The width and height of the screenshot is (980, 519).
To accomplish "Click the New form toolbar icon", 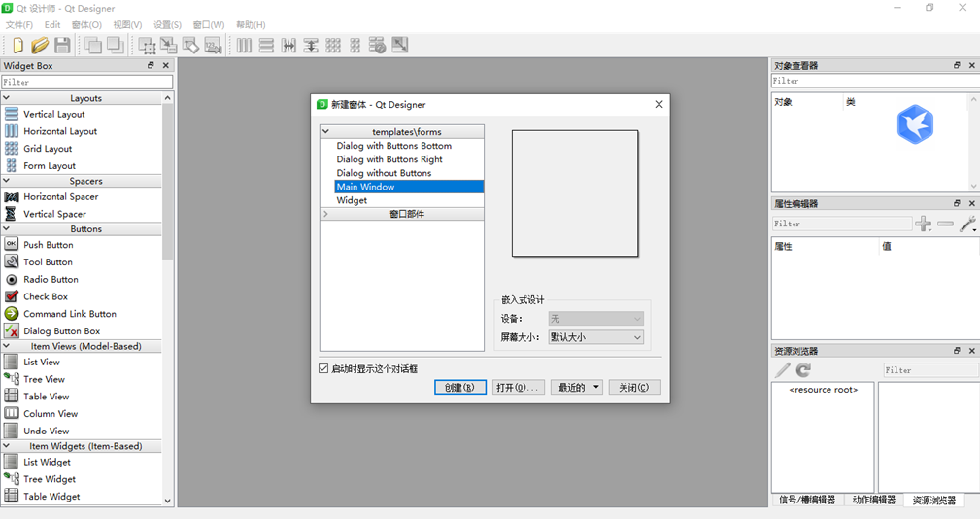I will click(x=17, y=45).
